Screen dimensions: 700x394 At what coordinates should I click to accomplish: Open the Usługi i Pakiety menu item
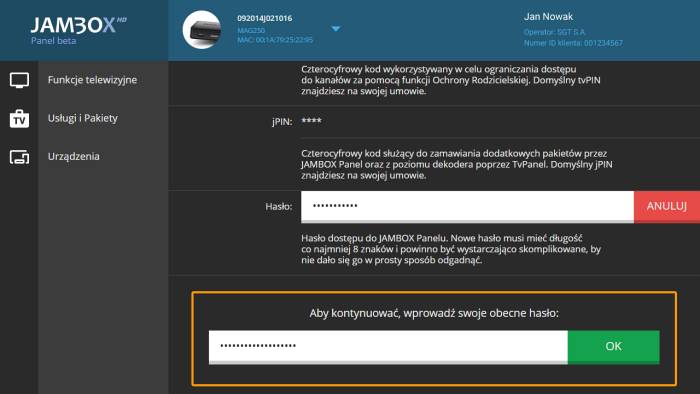coord(83,118)
